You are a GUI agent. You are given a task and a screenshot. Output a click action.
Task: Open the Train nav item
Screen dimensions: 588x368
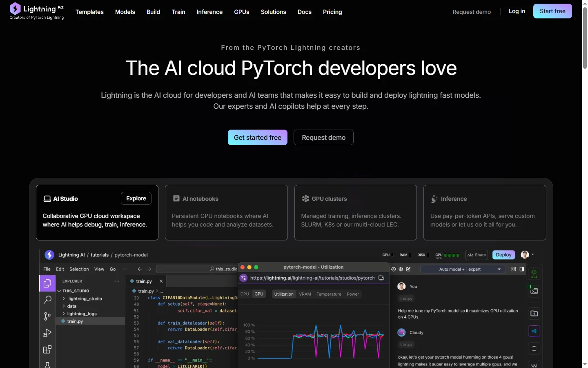click(178, 12)
